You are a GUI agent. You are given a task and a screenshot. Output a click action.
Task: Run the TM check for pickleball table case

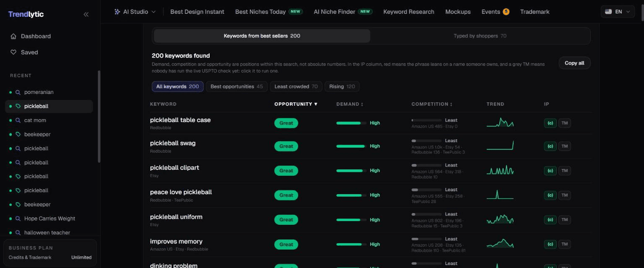tap(565, 123)
